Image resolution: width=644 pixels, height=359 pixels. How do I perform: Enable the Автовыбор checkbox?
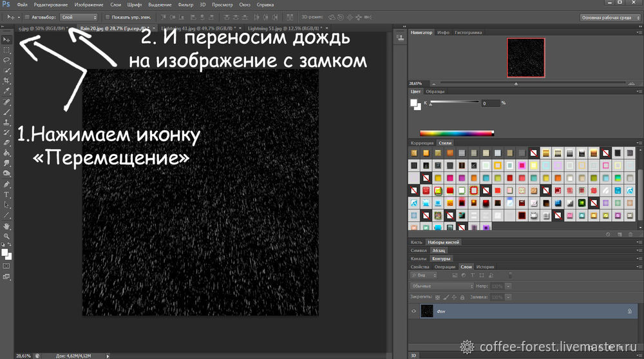click(x=27, y=17)
